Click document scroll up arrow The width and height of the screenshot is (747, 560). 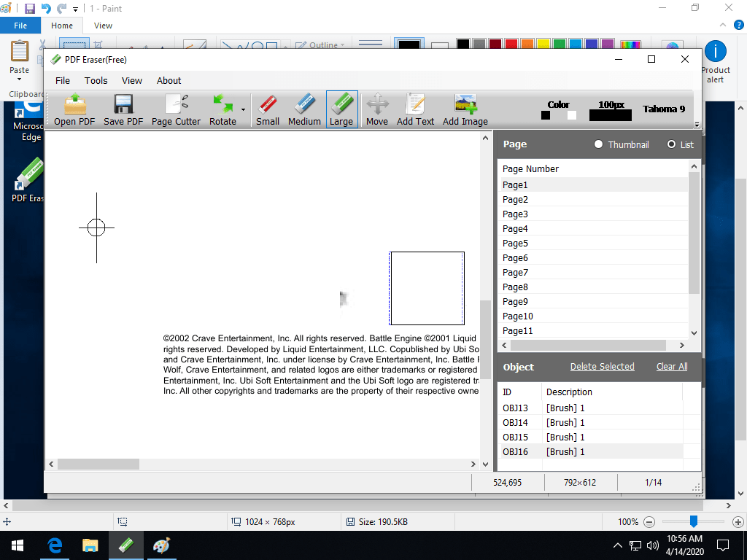point(485,138)
